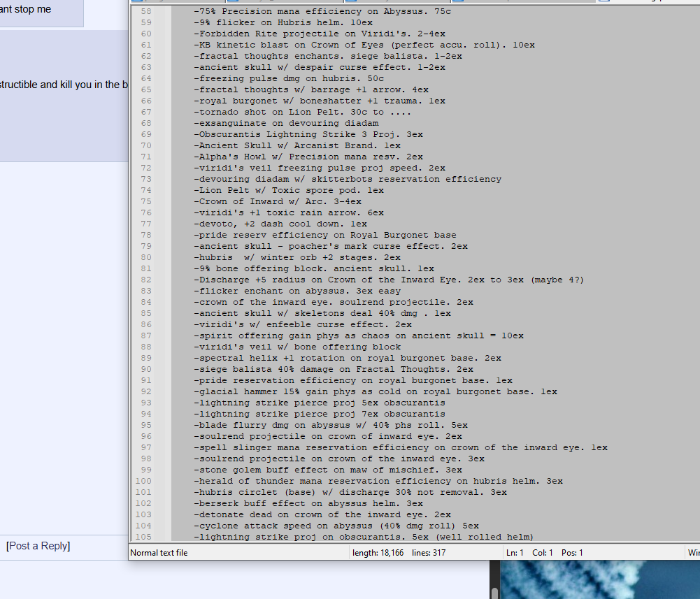
Task: Click the line '-blade flurry dmg on abyssus'
Action: point(331,425)
